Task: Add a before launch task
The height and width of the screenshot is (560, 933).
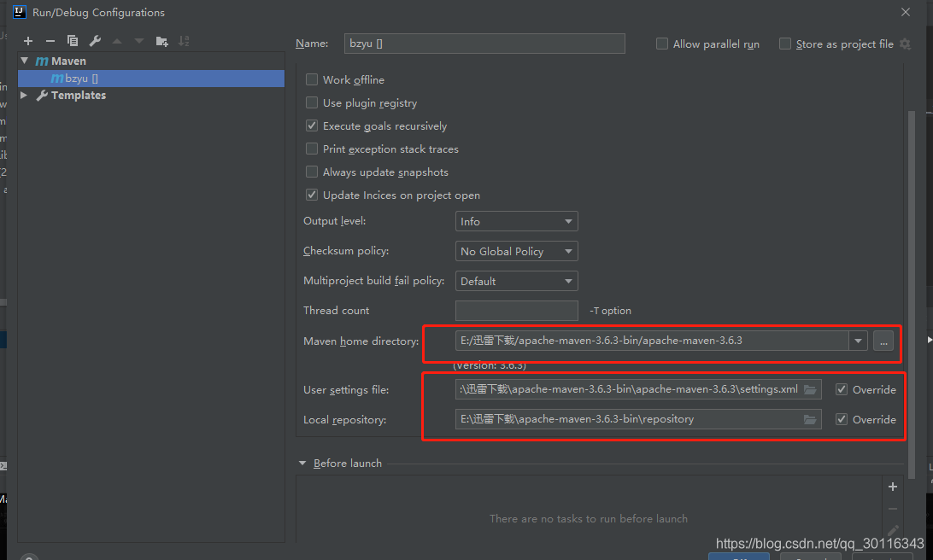Action: 893,487
